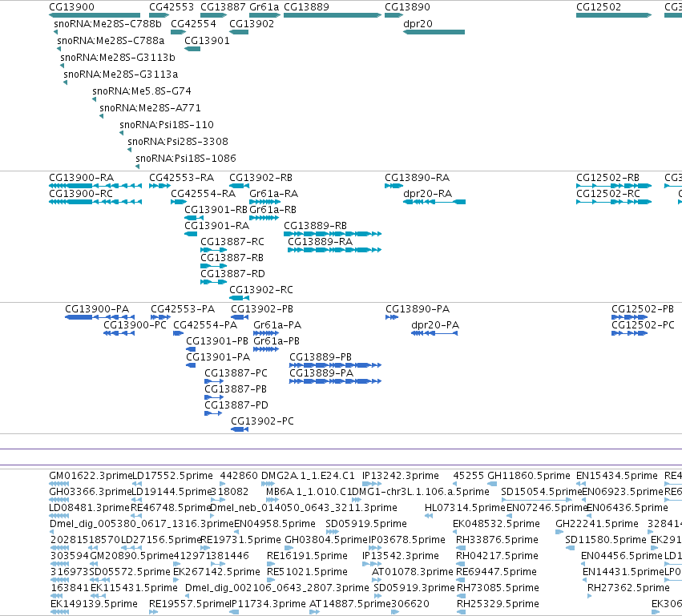Image resolution: width=682 pixels, height=616 pixels.
Task: Select protein CG13900-PC
Action: 119,333
